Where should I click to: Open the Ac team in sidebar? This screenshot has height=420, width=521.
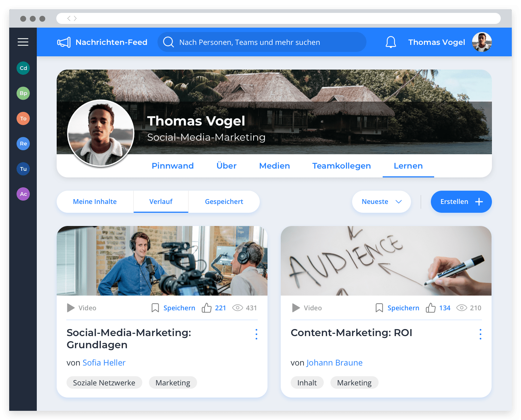[x=23, y=194]
